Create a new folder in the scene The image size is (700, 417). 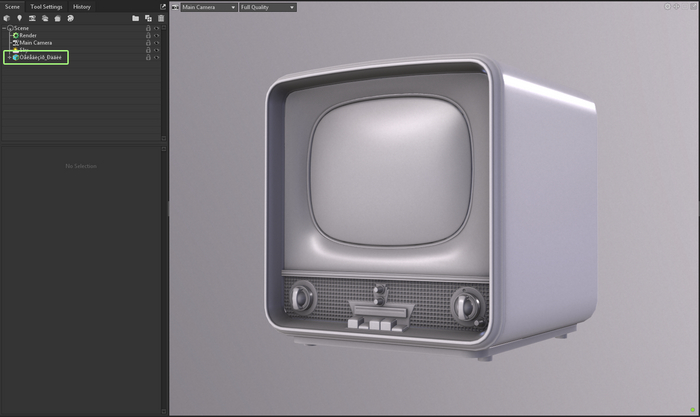135,18
